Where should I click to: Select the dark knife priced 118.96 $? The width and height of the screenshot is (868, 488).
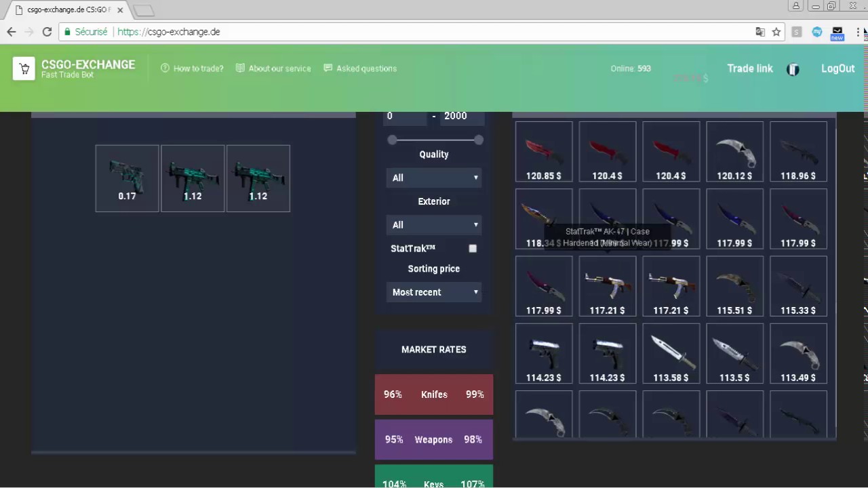tap(798, 152)
